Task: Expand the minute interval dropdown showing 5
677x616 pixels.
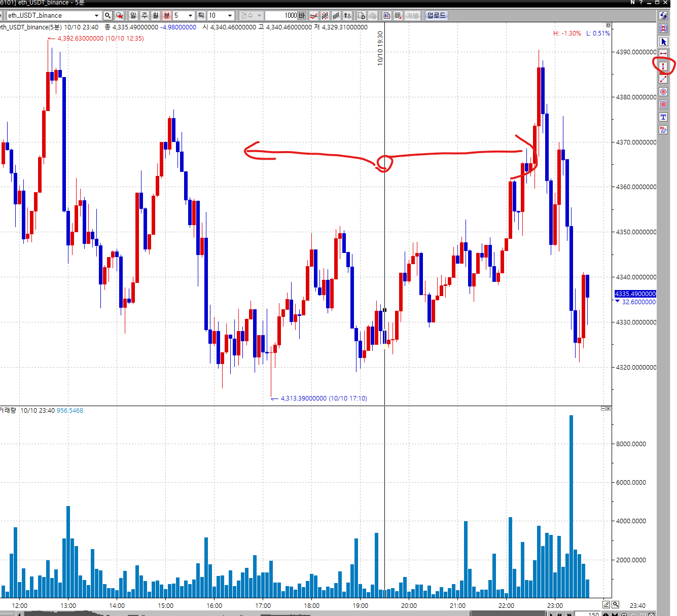Action: (190, 16)
